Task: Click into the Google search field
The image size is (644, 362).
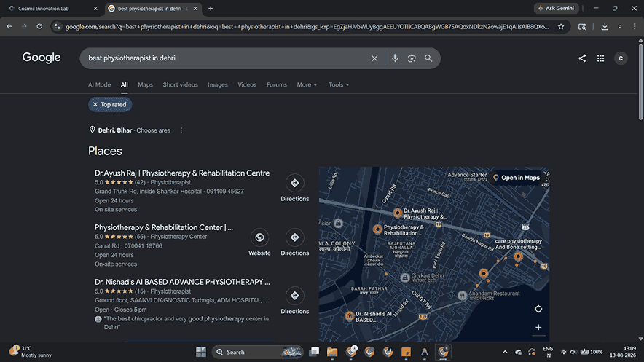Action: point(226,58)
